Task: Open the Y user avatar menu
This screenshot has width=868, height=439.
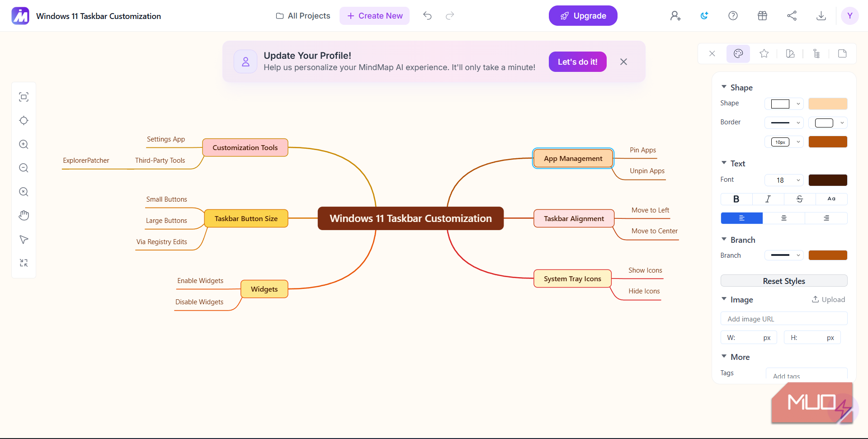Action: 850,16
